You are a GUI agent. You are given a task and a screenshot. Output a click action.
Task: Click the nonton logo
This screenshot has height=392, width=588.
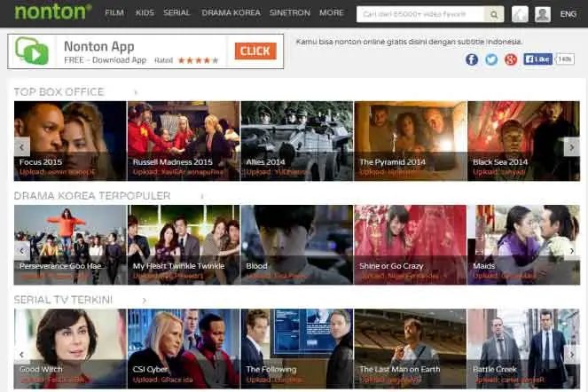coord(53,12)
